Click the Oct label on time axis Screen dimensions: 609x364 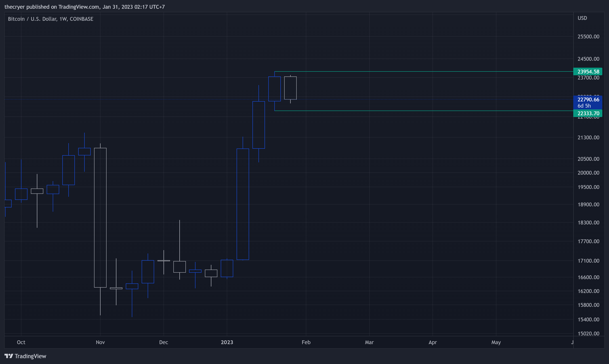[21, 342]
